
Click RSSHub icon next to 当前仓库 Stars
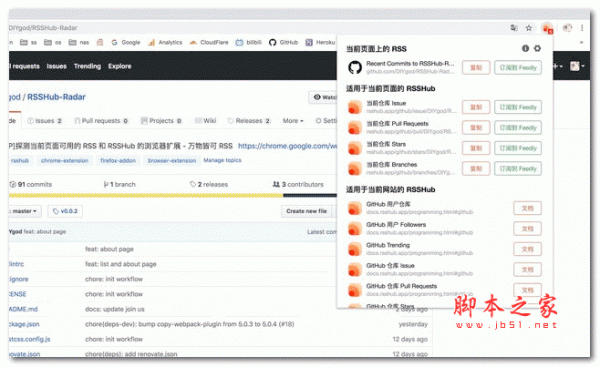tap(355, 148)
